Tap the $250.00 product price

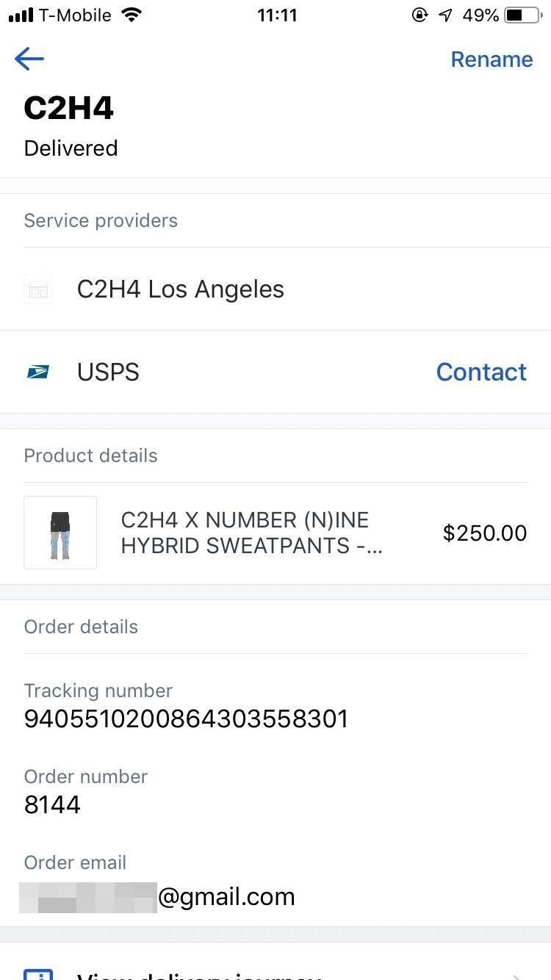click(x=485, y=533)
